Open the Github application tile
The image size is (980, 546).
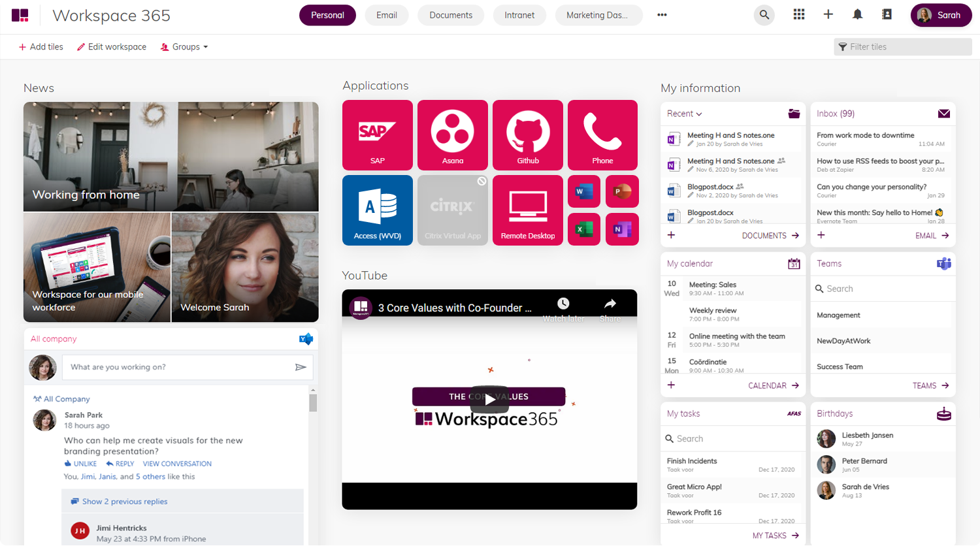528,135
